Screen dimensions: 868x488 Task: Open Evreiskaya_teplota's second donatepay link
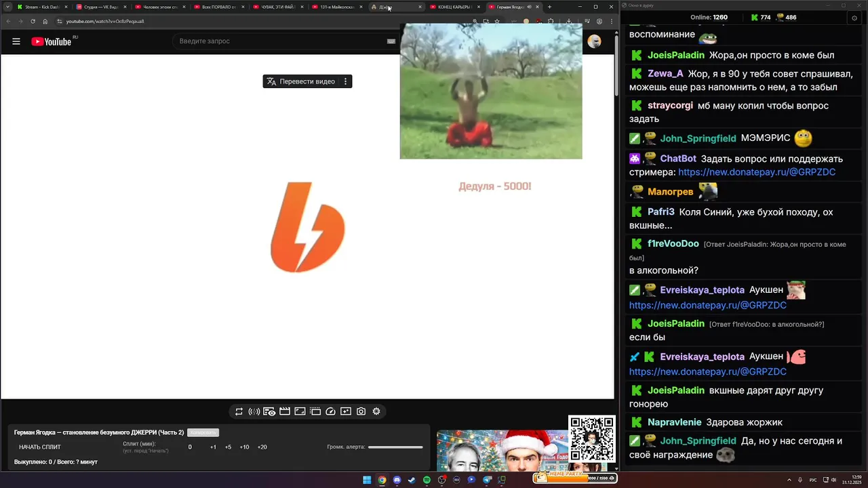click(x=708, y=371)
